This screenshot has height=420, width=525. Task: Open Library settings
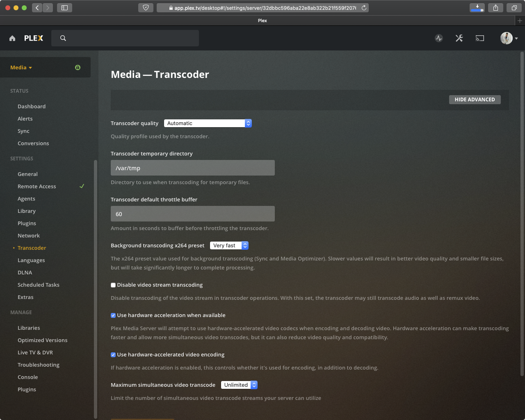[27, 211]
